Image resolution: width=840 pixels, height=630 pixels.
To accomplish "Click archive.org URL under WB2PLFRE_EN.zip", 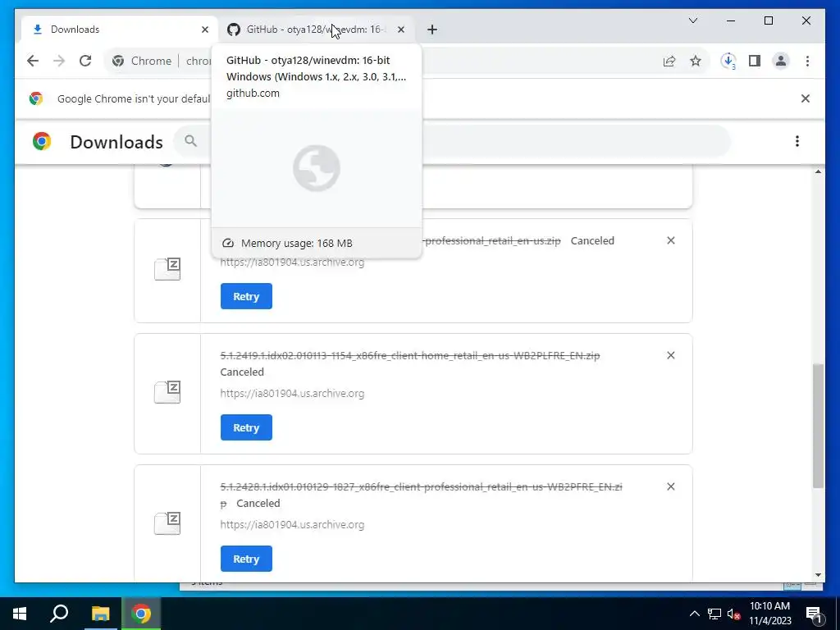I will (x=292, y=393).
